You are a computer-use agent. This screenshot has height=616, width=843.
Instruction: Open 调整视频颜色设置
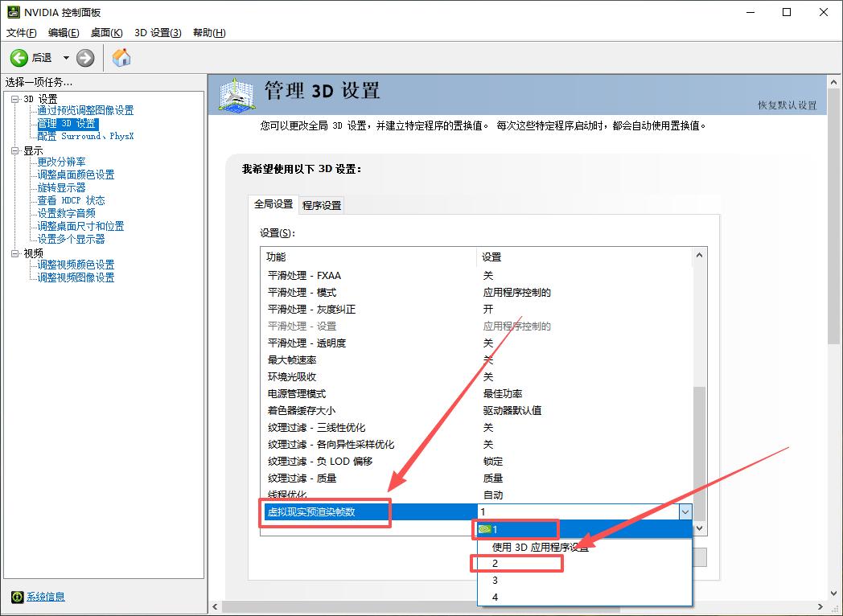pos(76,265)
